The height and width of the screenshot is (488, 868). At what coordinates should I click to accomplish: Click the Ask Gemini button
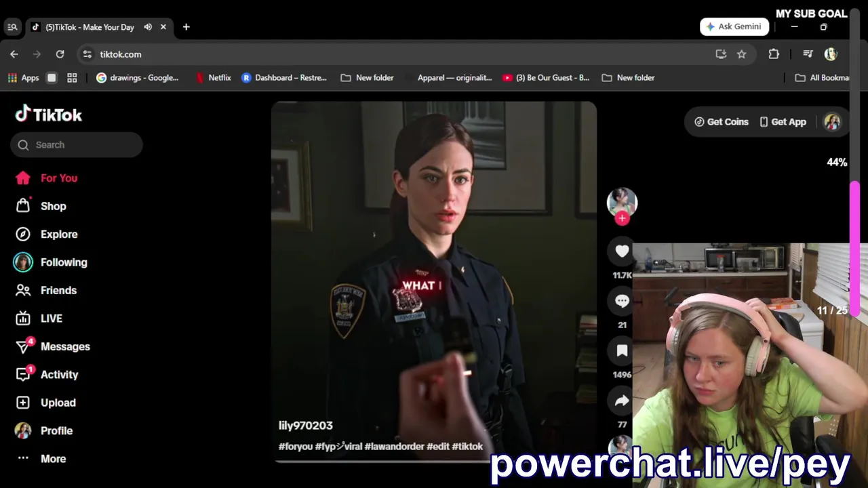tap(734, 26)
